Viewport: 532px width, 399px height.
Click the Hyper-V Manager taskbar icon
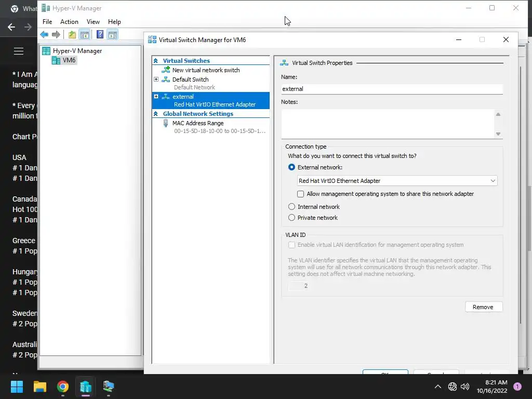coord(86,387)
